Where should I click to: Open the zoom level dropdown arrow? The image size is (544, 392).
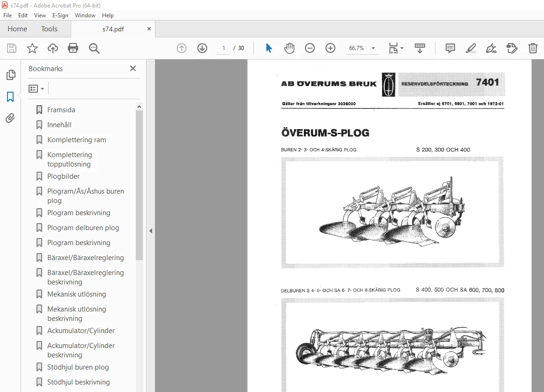coord(373,48)
